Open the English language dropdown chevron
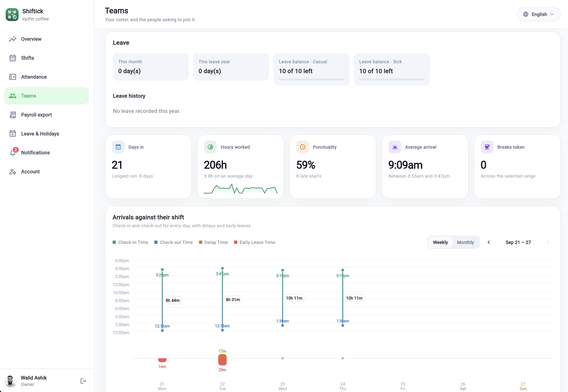This screenshot has height=392, width=568. (552, 14)
